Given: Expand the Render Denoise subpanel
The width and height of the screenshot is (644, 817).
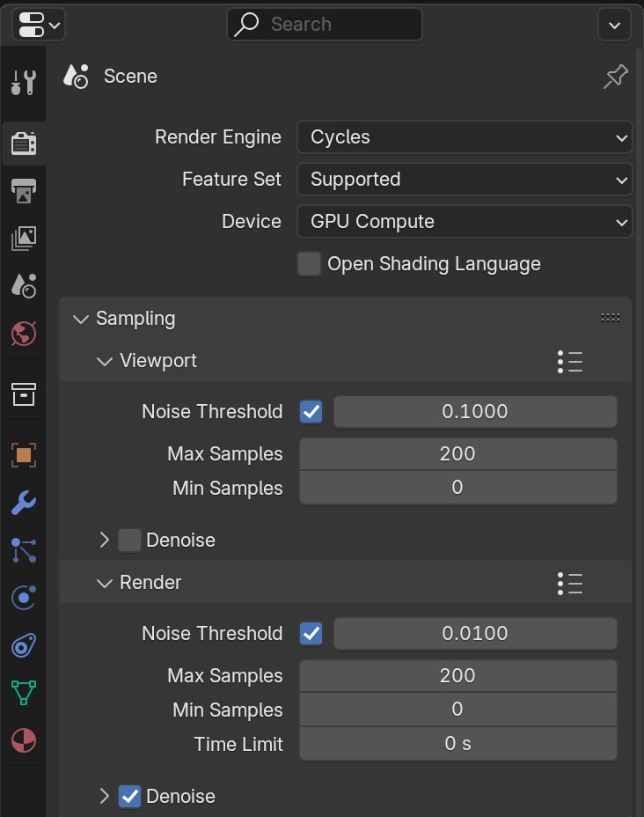Looking at the screenshot, I should [x=104, y=796].
